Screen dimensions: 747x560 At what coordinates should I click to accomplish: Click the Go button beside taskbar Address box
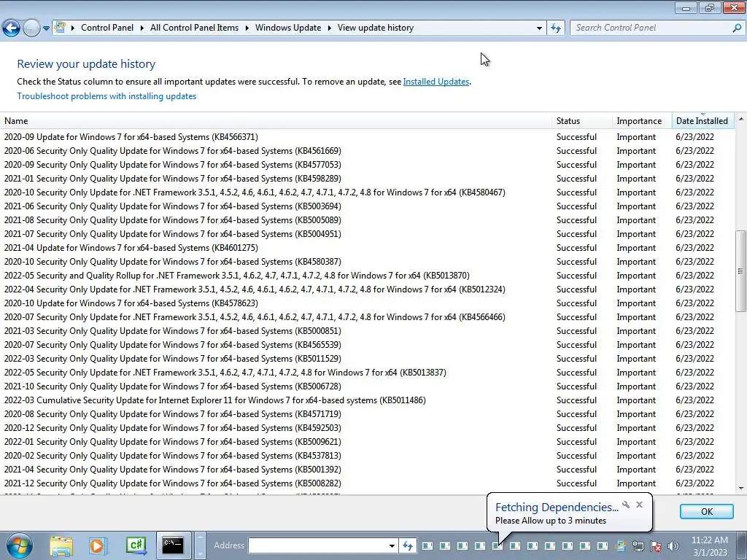(x=407, y=545)
